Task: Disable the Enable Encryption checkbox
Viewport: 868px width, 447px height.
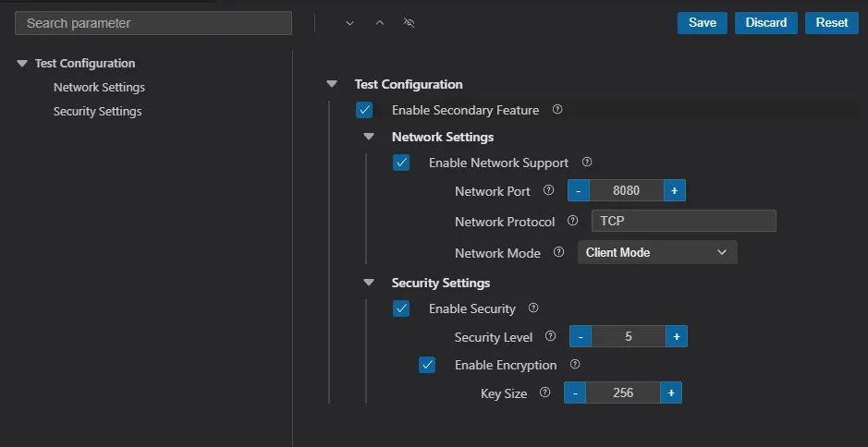Action: [x=427, y=365]
